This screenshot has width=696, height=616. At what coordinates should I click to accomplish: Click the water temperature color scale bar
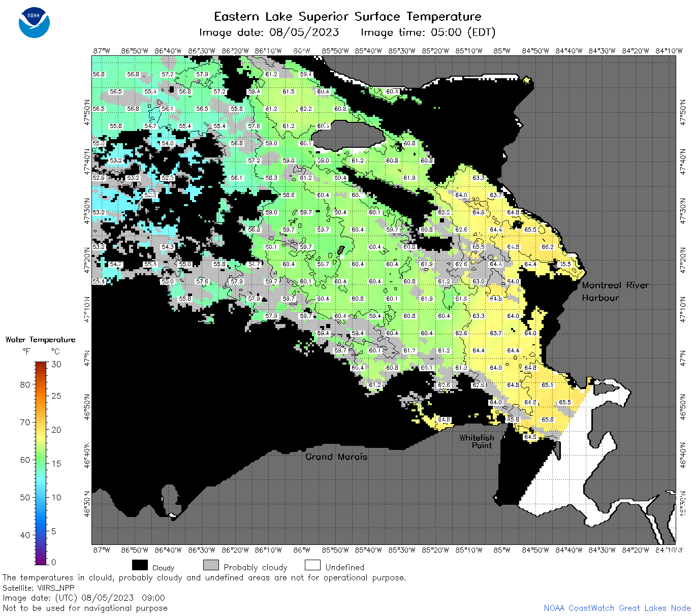coord(41,463)
